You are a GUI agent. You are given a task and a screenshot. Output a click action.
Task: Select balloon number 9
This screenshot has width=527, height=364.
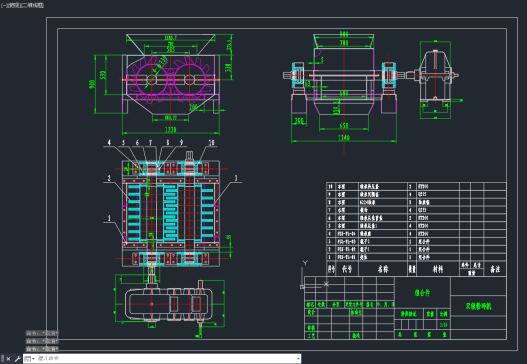click(x=181, y=143)
